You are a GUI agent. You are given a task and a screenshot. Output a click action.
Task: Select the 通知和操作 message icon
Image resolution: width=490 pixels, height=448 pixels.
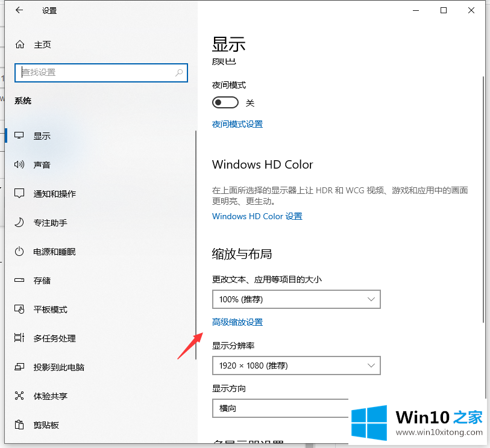(x=19, y=193)
